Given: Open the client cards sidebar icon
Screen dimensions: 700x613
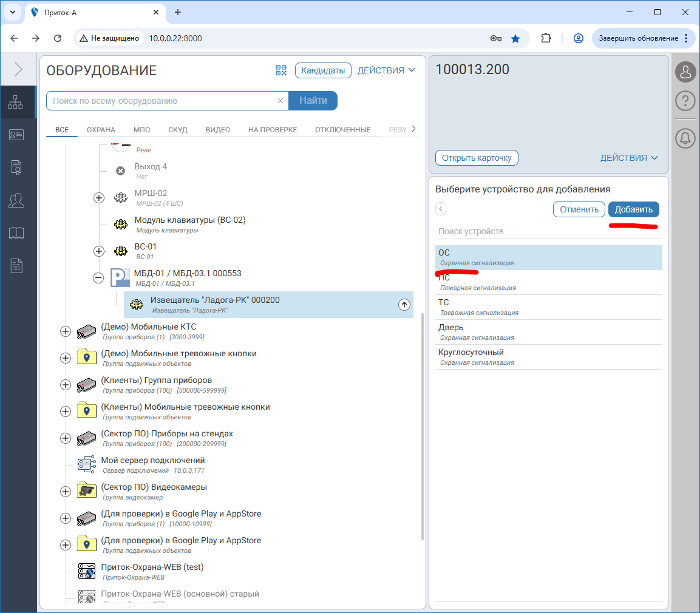Looking at the screenshot, I should 16,135.
